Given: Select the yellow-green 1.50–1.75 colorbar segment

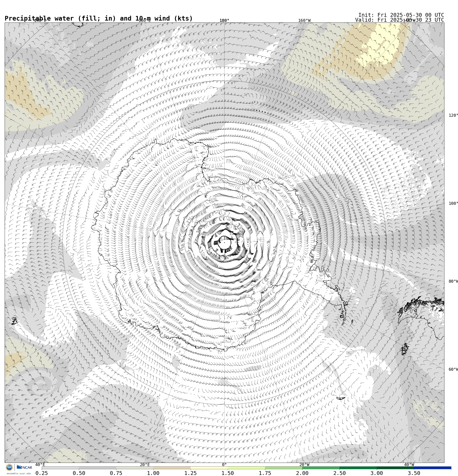Looking at the screenshot, I should [x=246, y=468].
